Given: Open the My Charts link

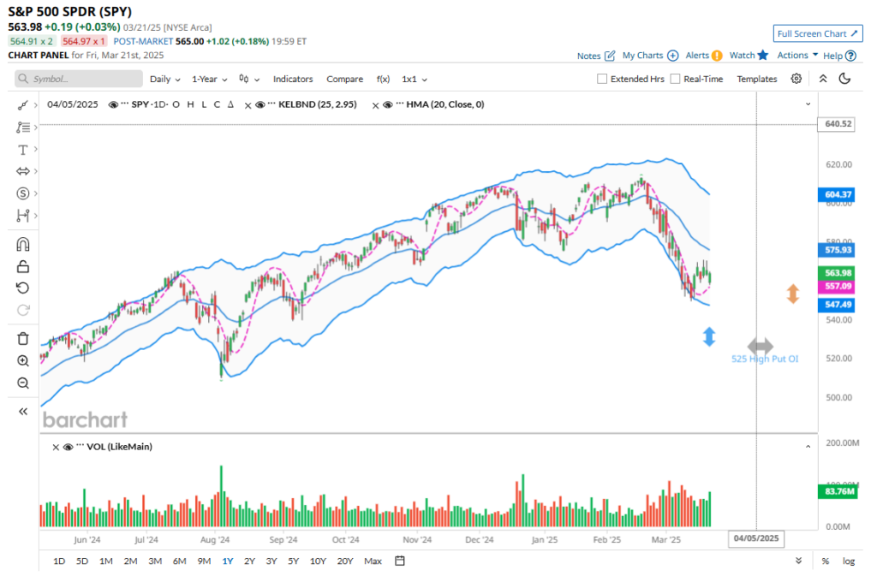Looking at the screenshot, I should pyautogui.click(x=649, y=56).
